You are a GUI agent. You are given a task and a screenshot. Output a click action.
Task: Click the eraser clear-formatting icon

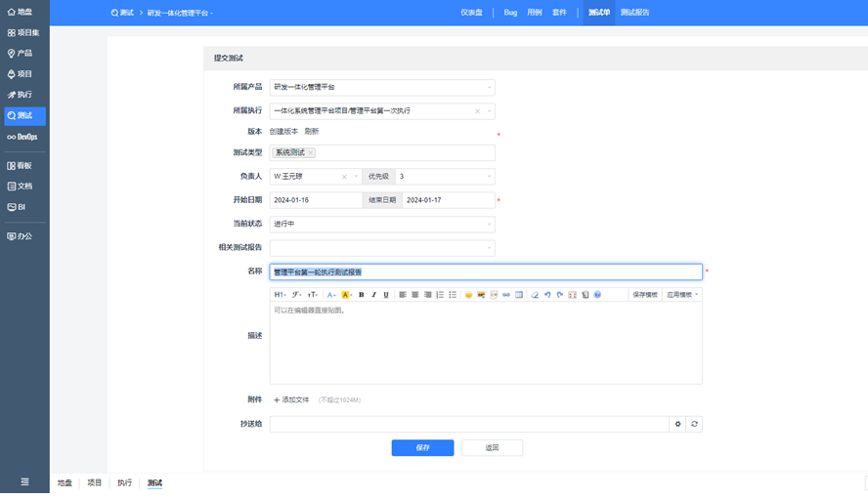point(535,295)
